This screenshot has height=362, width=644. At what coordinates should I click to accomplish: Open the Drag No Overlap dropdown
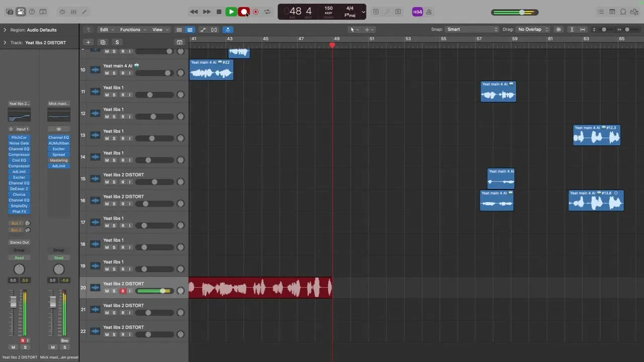click(x=533, y=30)
